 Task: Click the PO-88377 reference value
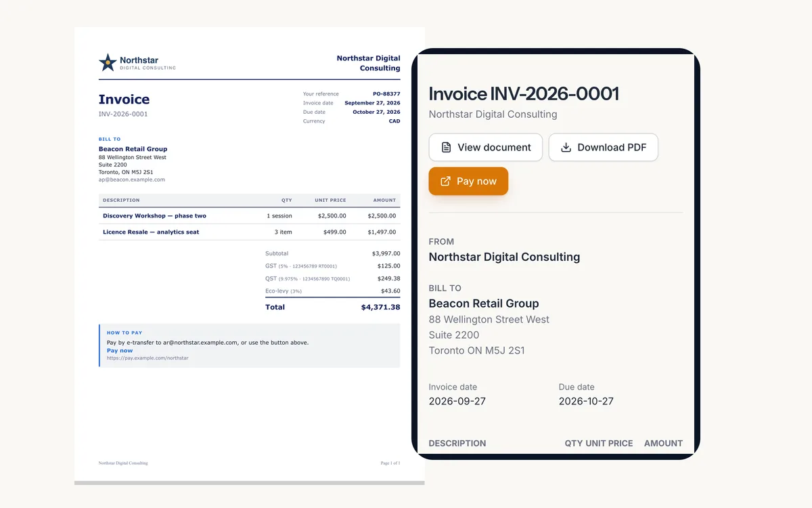tap(386, 94)
